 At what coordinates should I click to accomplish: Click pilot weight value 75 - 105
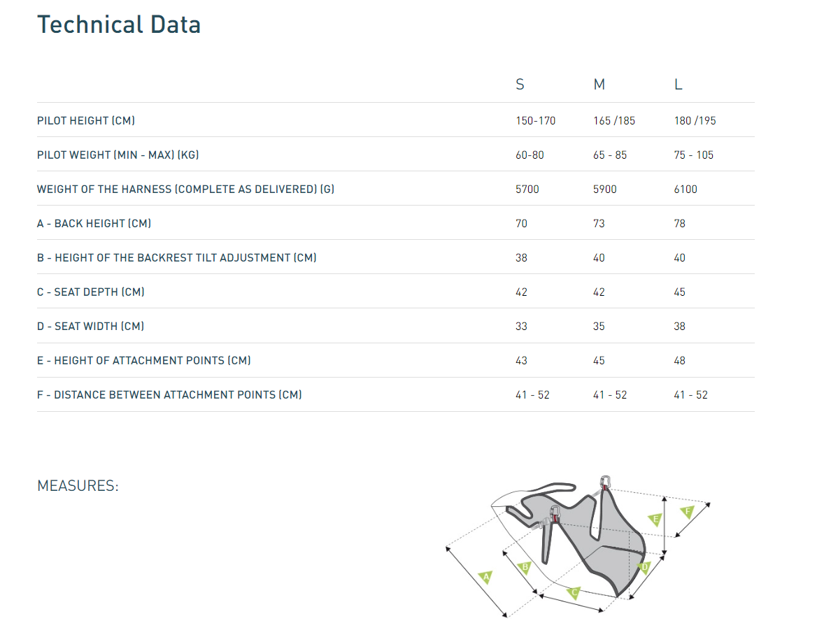coord(693,155)
